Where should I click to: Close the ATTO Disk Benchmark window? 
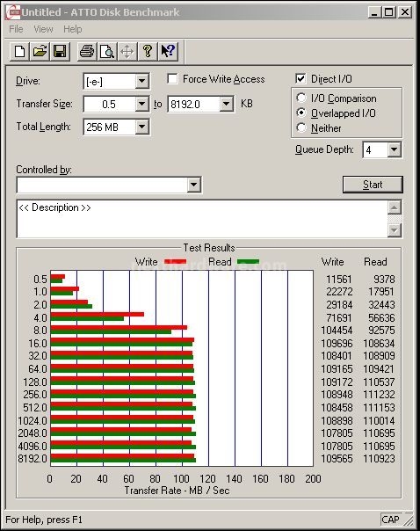[x=405, y=12]
